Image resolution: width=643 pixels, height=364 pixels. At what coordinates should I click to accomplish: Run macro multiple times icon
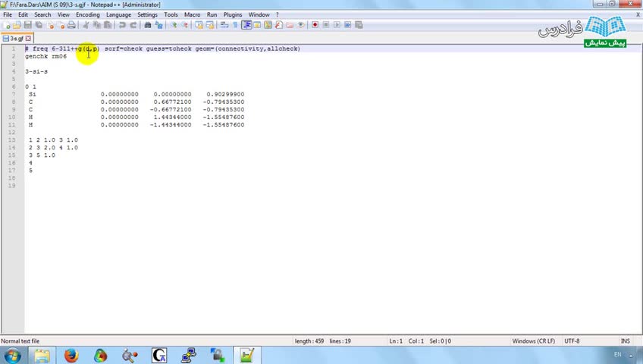(x=348, y=26)
